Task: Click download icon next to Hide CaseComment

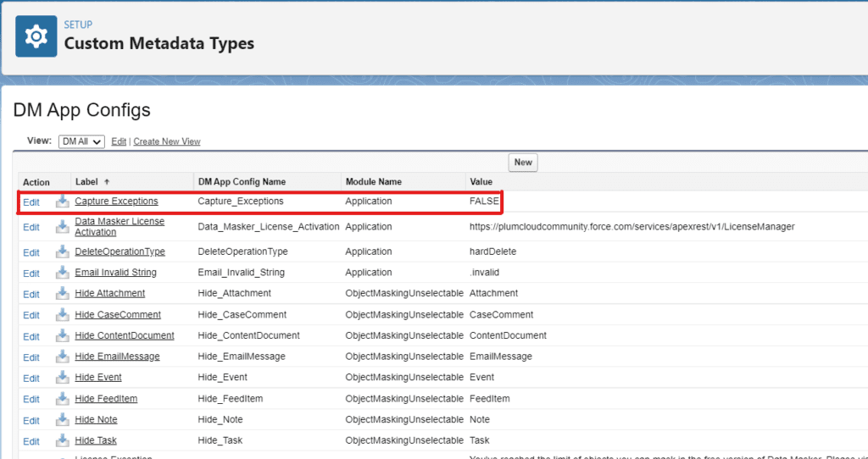Action: tap(62, 315)
